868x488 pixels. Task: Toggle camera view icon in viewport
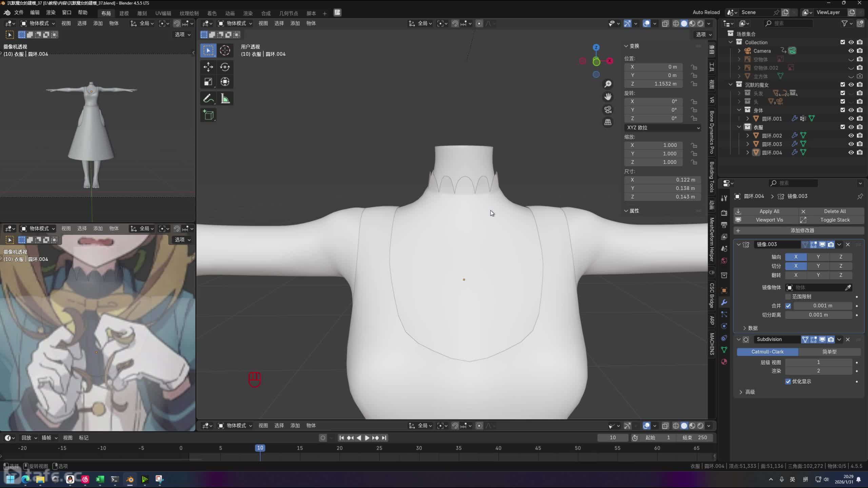pyautogui.click(x=608, y=109)
